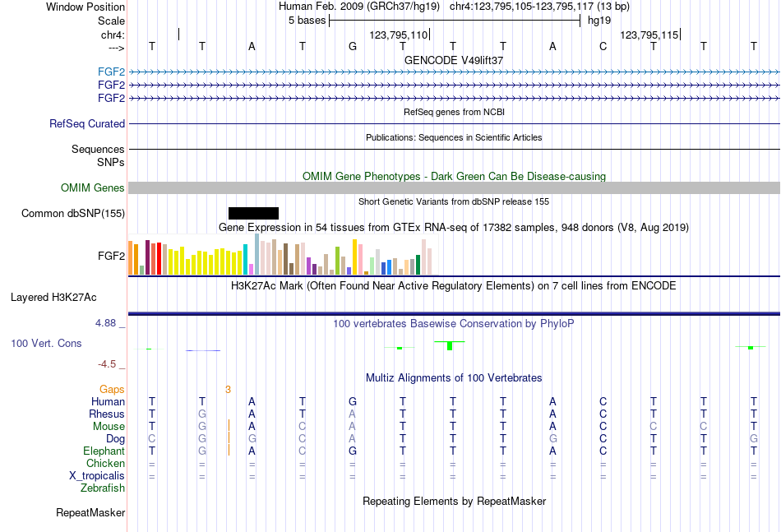Click the RefSeq genes from NCBI title
This screenshot has height=532, width=781.
[455, 112]
